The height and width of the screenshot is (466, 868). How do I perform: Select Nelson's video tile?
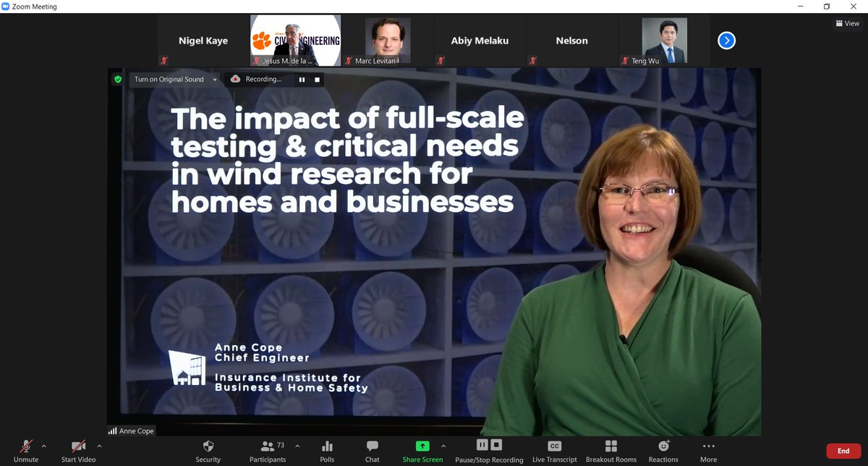571,41
